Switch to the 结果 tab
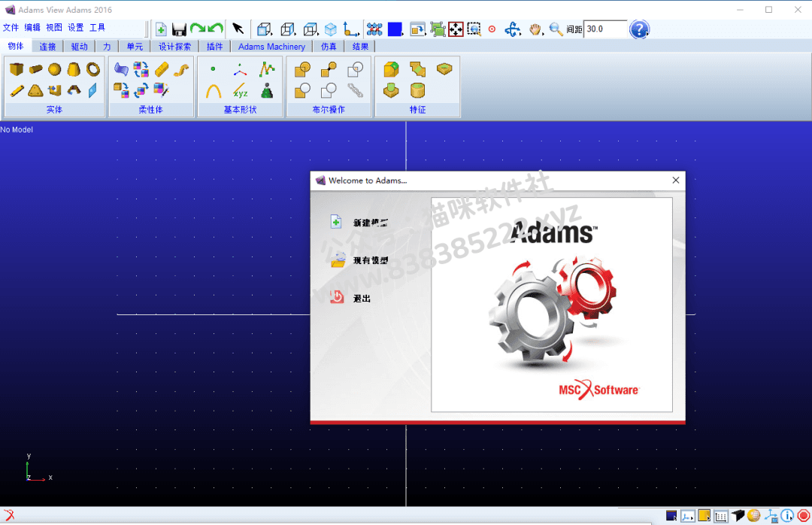 point(360,47)
